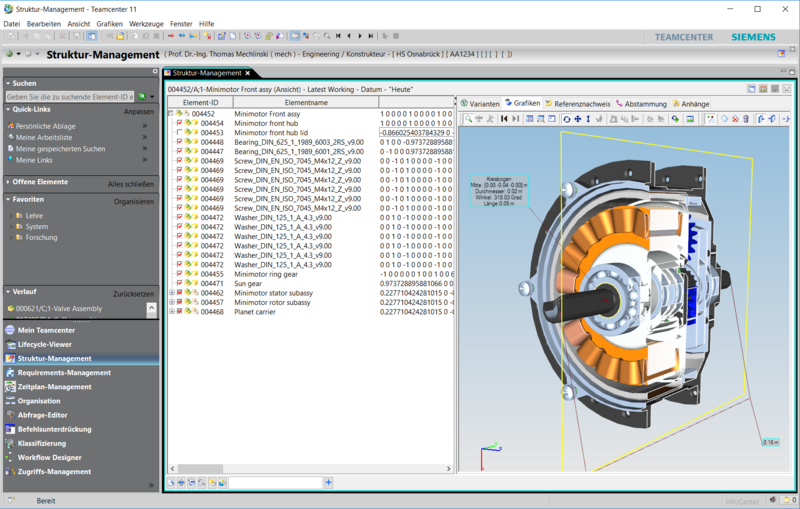Click Organisieren in Favoriten
Image resolution: width=800 pixels, height=509 pixels.
[134, 201]
